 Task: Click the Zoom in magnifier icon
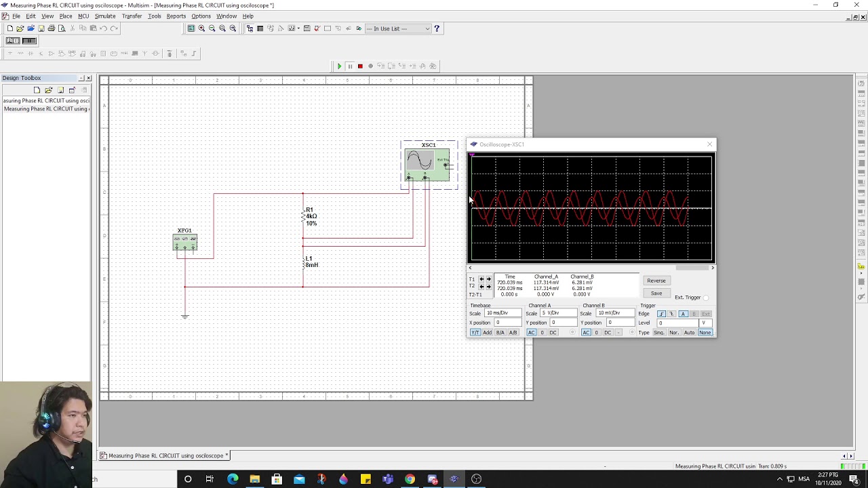[201, 28]
